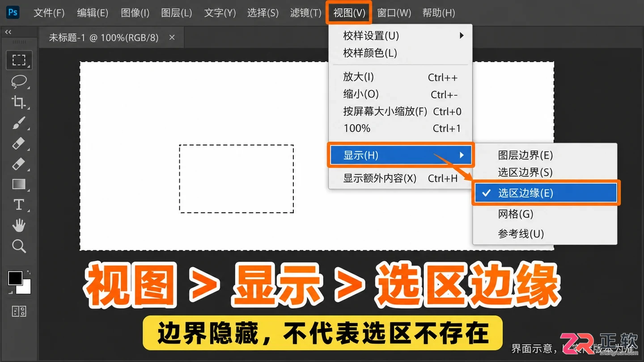Uncheck the 选区边缘(E) option
The width and height of the screenshot is (644, 362).
pos(545,193)
